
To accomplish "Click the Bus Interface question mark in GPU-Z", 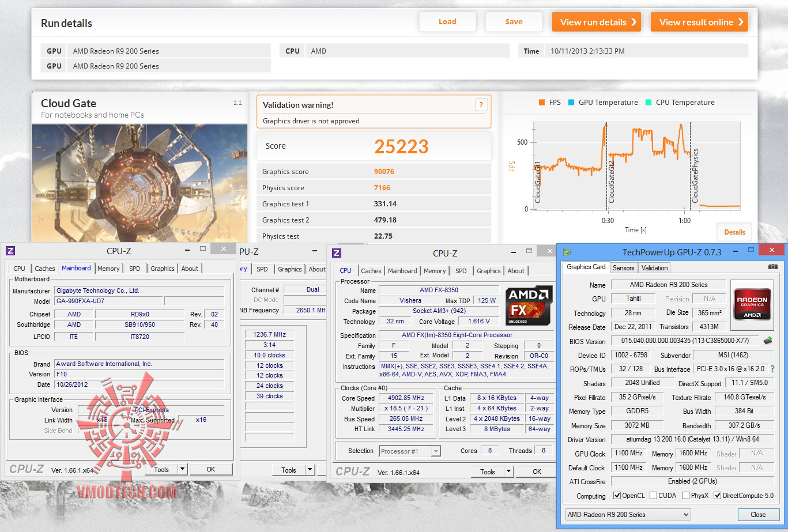I will point(772,369).
